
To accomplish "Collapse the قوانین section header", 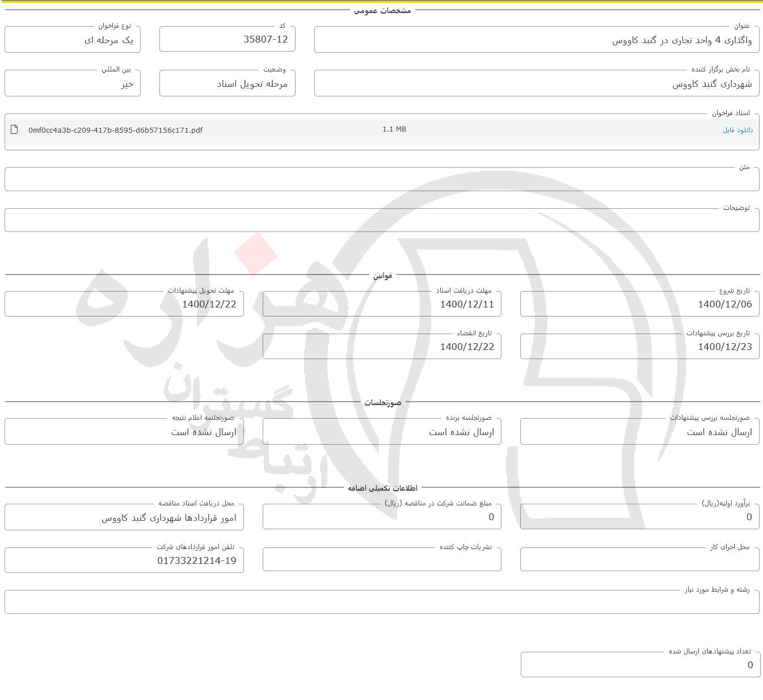I will click(382, 276).
